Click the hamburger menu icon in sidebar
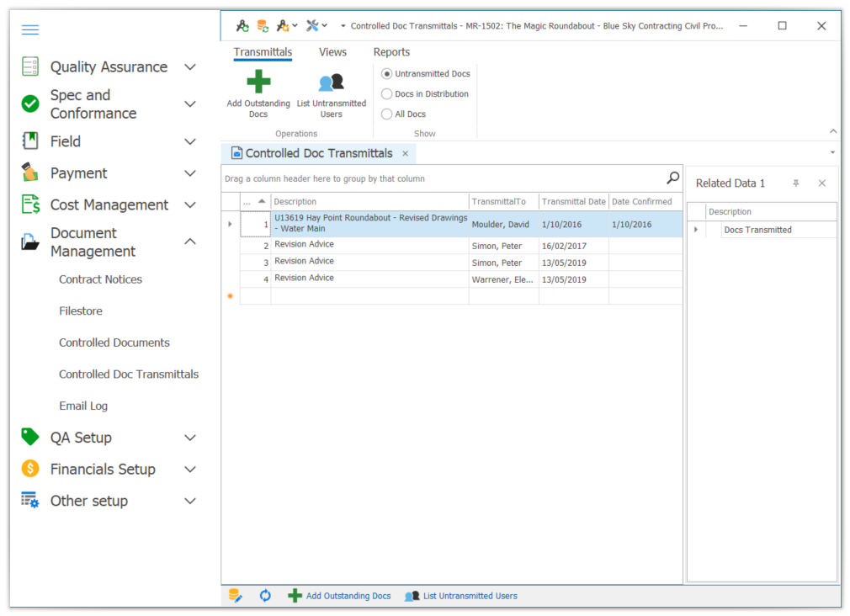 [x=30, y=30]
